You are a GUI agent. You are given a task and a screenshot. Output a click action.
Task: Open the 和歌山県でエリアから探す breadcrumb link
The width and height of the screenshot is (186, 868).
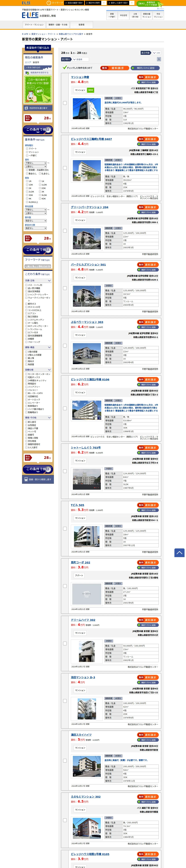pyautogui.click(x=71, y=34)
